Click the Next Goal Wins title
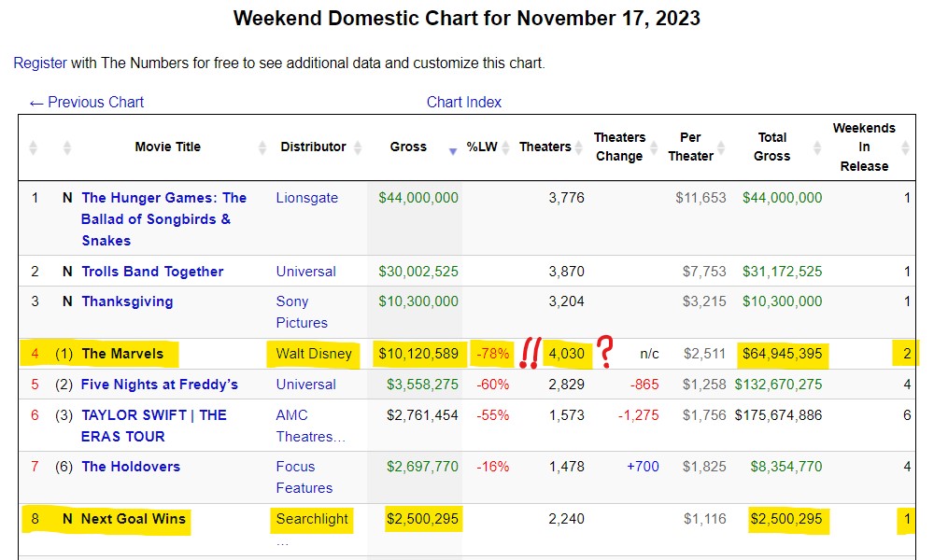The height and width of the screenshot is (560, 934). click(134, 519)
